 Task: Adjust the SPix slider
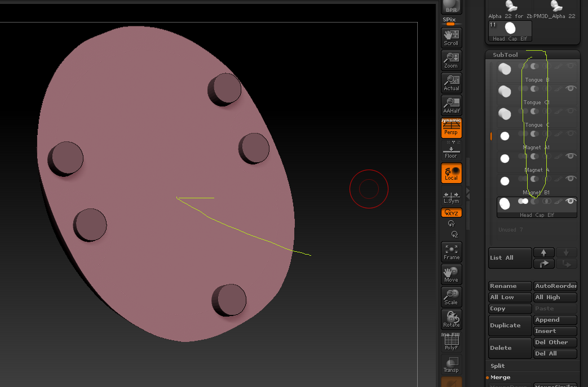click(451, 24)
